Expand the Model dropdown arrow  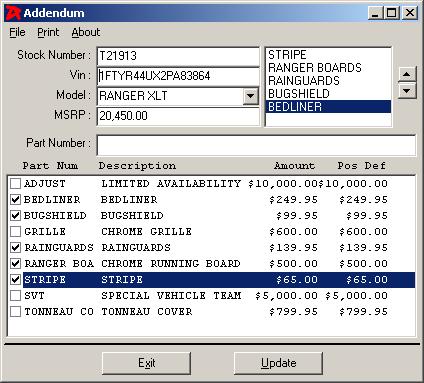(251, 96)
